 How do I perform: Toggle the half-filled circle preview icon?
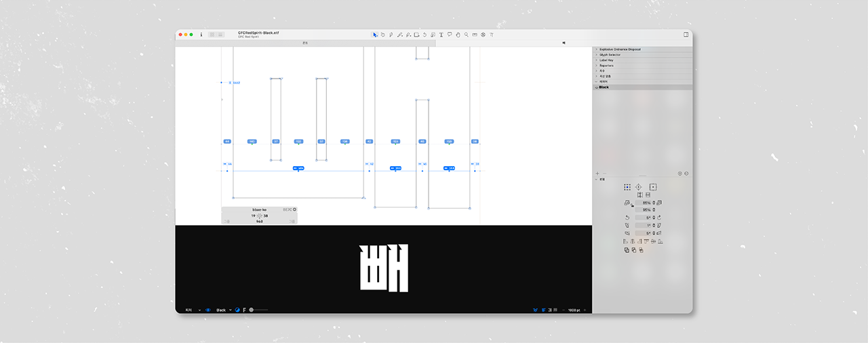pos(237,310)
